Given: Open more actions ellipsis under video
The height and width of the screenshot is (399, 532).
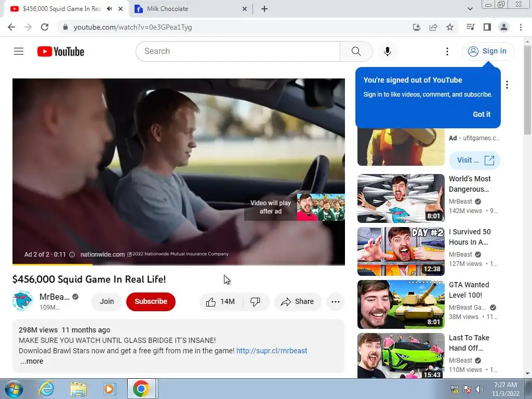Looking at the screenshot, I should [335, 302].
